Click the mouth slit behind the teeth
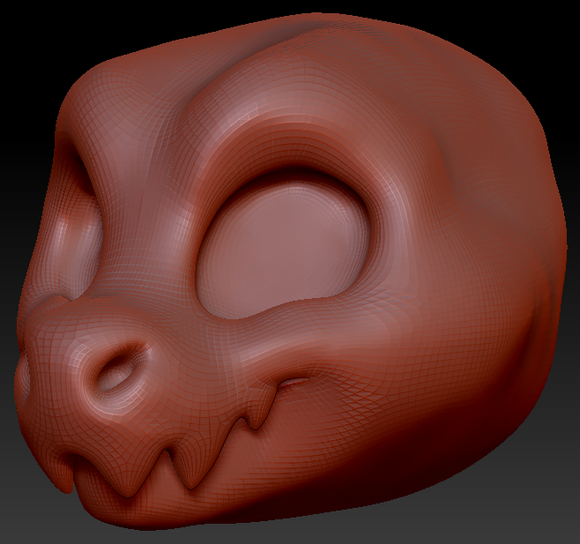580x544 pixels. 294,382
